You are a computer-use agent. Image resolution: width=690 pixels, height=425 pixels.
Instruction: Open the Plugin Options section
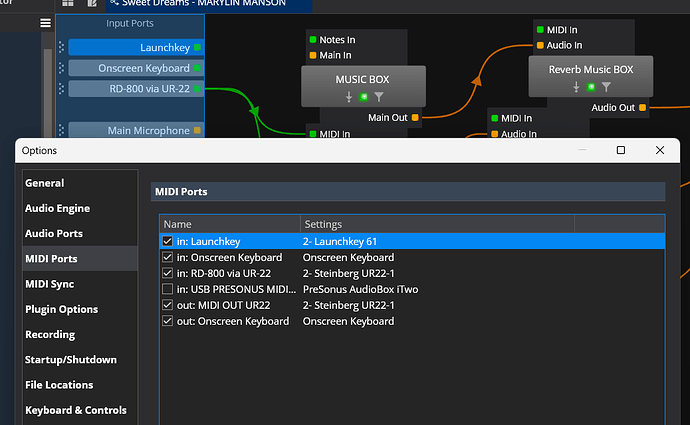[61, 309]
